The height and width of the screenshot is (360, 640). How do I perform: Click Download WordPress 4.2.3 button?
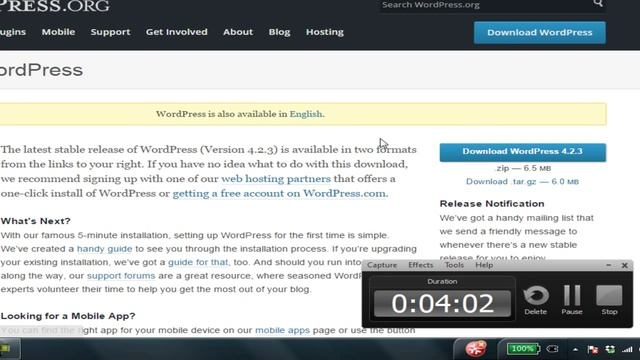(x=522, y=152)
